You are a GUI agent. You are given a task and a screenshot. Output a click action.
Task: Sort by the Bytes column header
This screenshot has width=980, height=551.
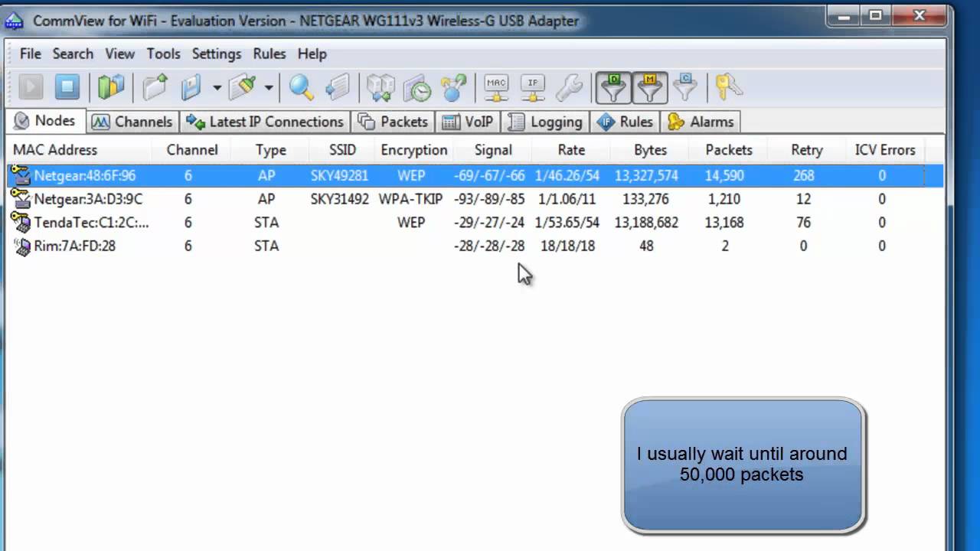click(x=650, y=150)
